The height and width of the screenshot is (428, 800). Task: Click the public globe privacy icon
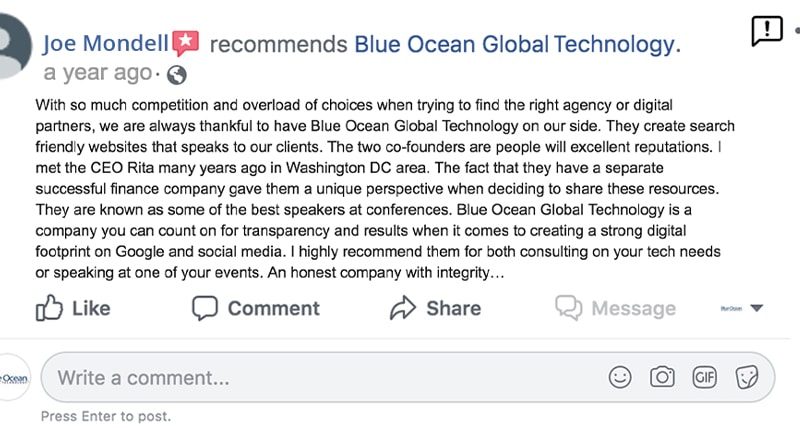tap(177, 75)
